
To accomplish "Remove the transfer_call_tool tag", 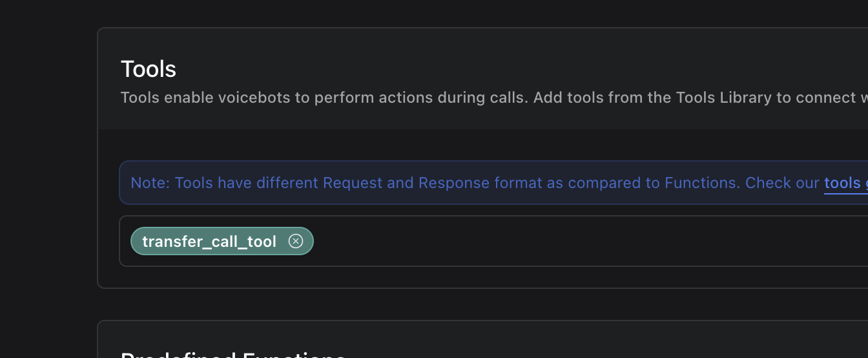I will (296, 241).
